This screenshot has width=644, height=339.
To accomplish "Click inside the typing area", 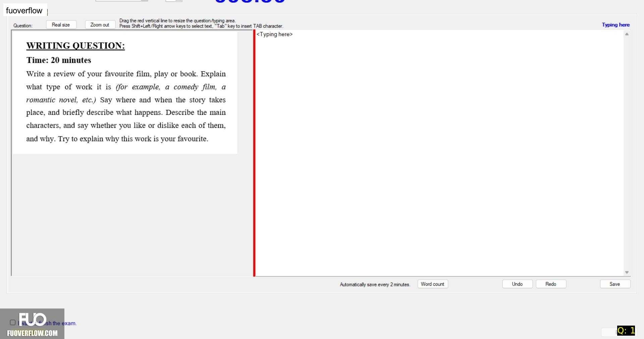I will pyautogui.click(x=439, y=153).
